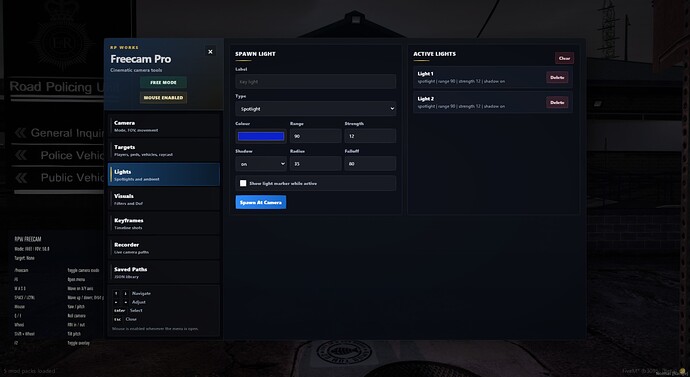Image resolution: width=690 pixels, height=377 pixels.
Task: Open the Targets section
Action: coord(164,150)
